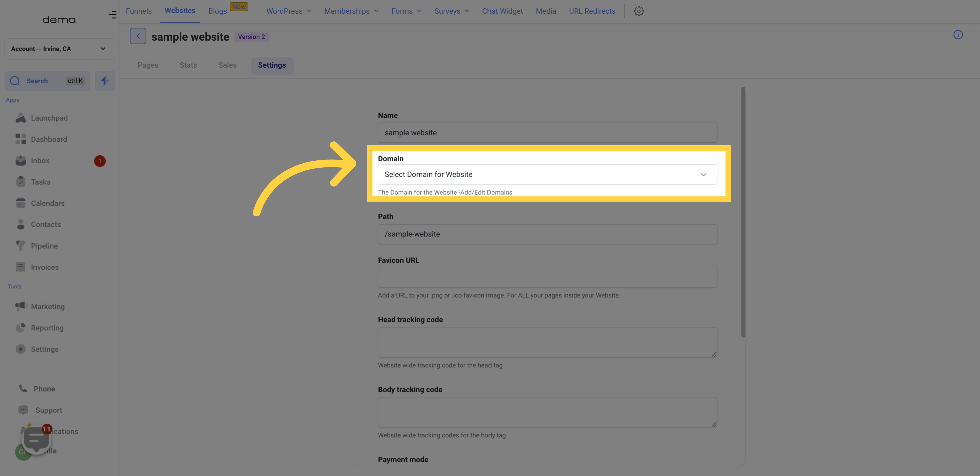Expand the WordPress navigation dropdown
The image size is (980, 476).
click(x=289, y=11)
